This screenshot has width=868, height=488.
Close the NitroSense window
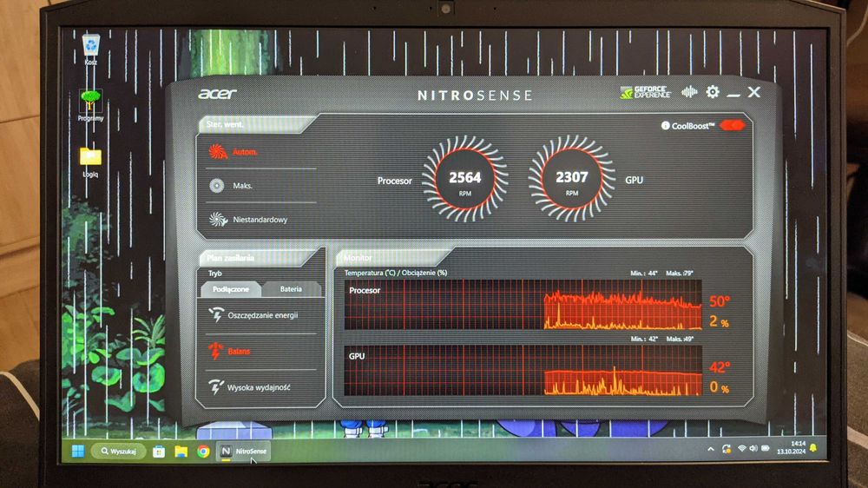[754, 92]
